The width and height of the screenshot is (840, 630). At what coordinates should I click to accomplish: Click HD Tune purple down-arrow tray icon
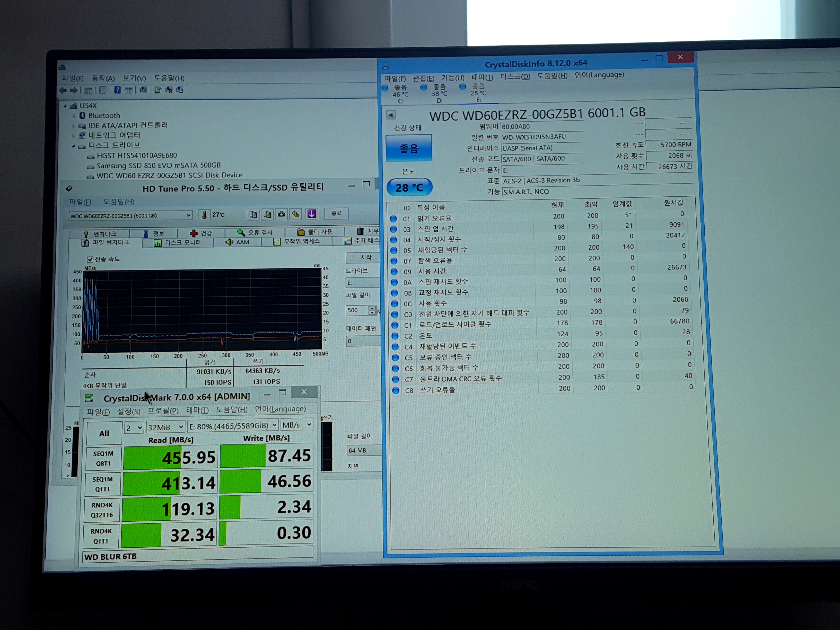pyautogui.click(x=312, y=214)
